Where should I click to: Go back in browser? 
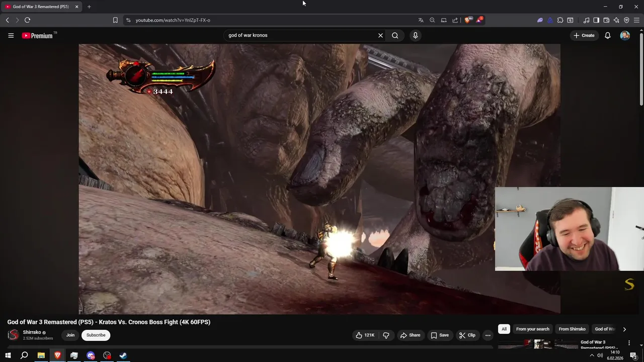(x=7, y=20)
